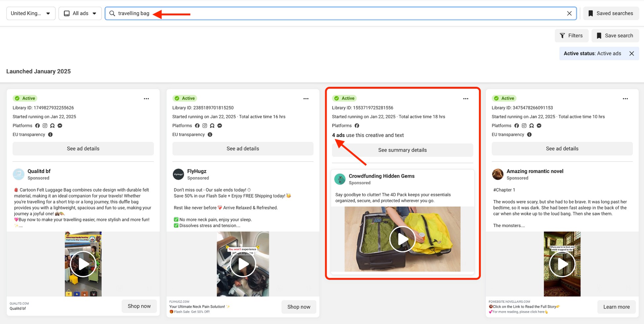Expand the All ads category dropdown
Screen dimensions: 644x324
pos(80,14)
